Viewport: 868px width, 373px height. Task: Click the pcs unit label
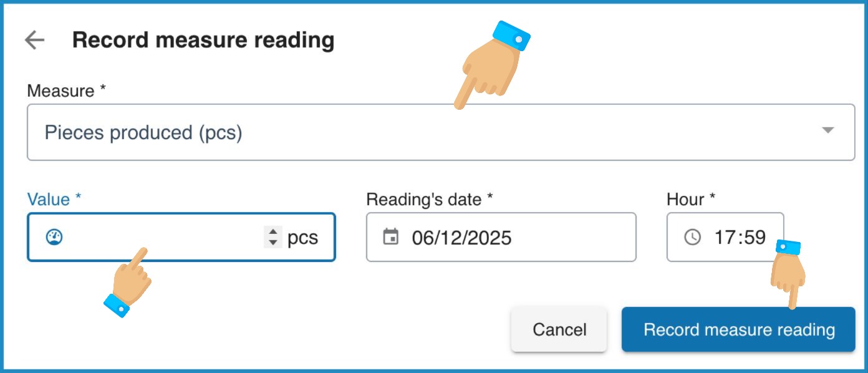[x=304, y=237]
